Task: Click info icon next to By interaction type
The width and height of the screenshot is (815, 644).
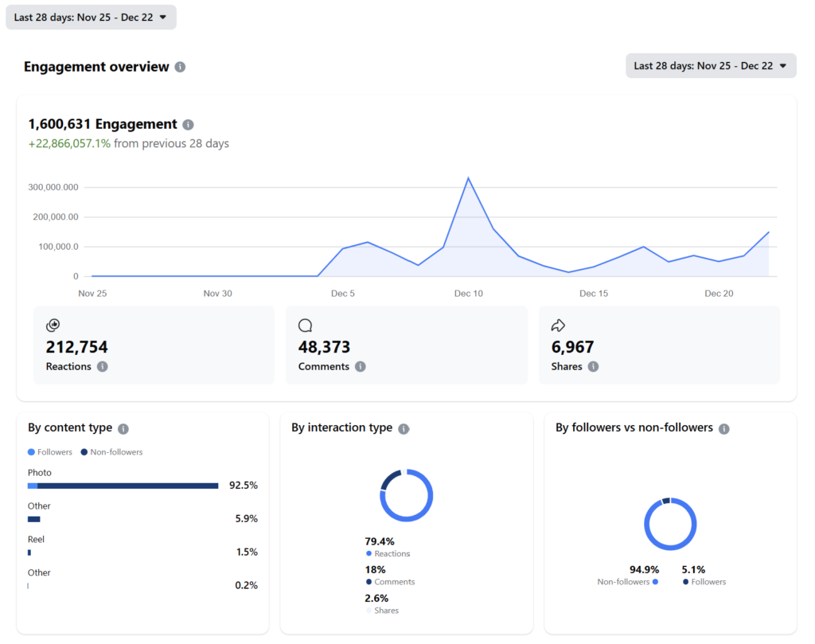Action: pos(404,428)
